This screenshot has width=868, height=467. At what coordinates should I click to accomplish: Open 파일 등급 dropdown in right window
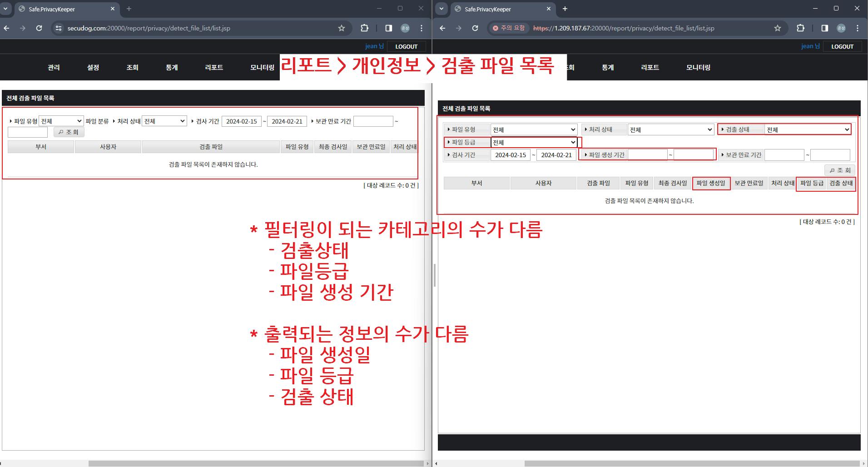(x=534, y=142)
